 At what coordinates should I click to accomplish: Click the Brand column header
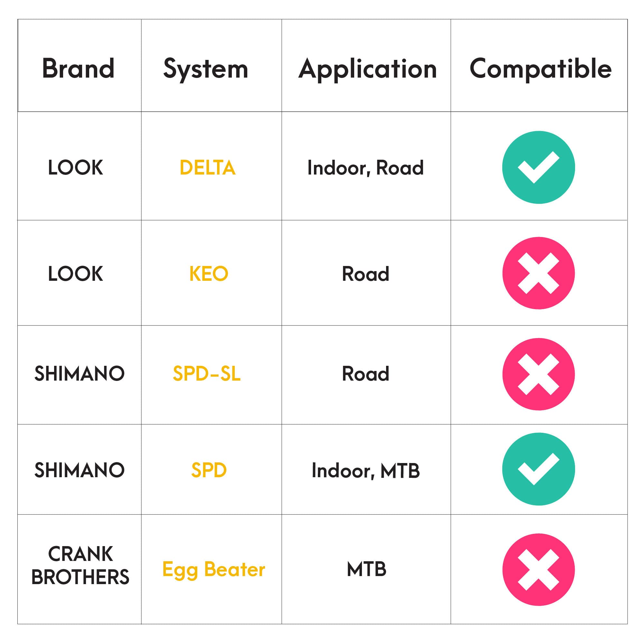tap(78, 68)
